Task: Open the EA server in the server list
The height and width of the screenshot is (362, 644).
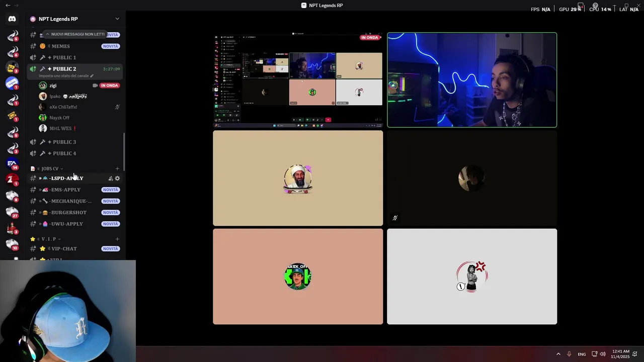Action: point(12,163)
